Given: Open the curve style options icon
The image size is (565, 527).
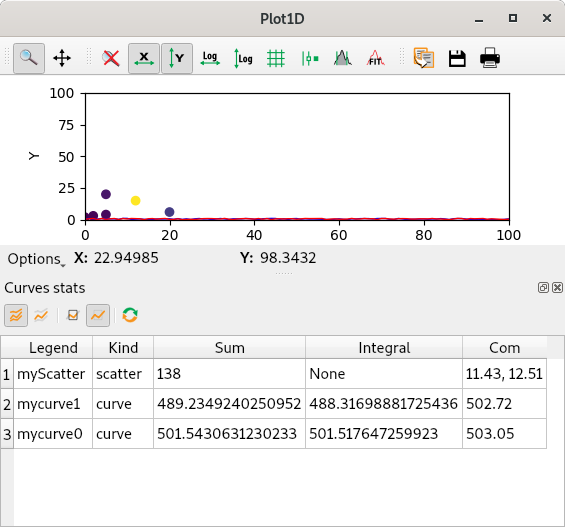Looking at the screenshot, I should point(309,58).
